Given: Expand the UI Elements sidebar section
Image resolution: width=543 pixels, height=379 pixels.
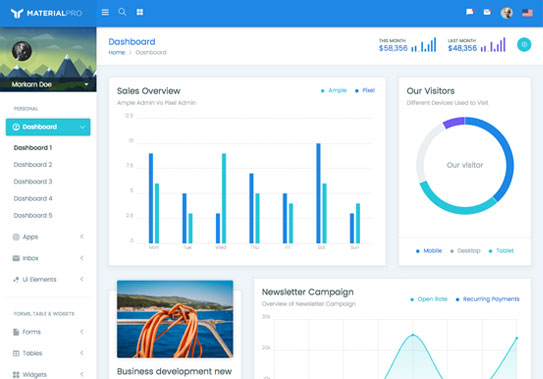Looking at the screenshot, I should pos(48,280).
